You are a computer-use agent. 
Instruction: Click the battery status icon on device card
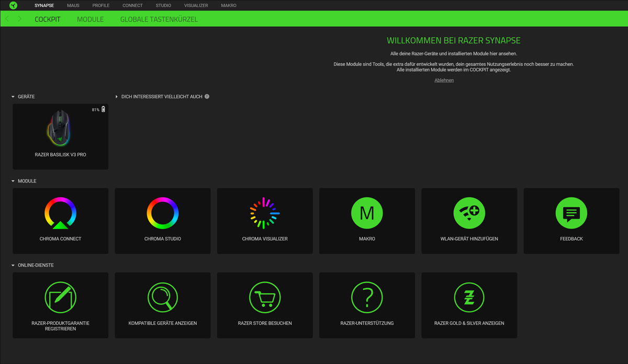point(103,109)
